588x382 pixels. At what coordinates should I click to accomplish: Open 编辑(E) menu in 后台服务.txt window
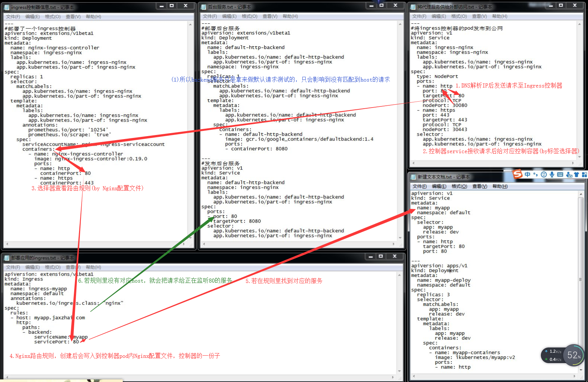(x=229, y=16)
